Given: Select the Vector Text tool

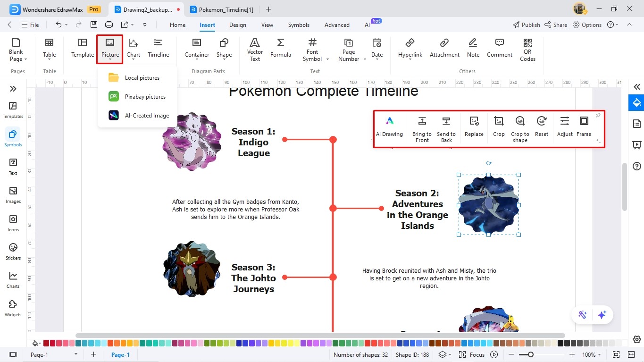Looking at the screenshot, I should (x=255, y=50).
